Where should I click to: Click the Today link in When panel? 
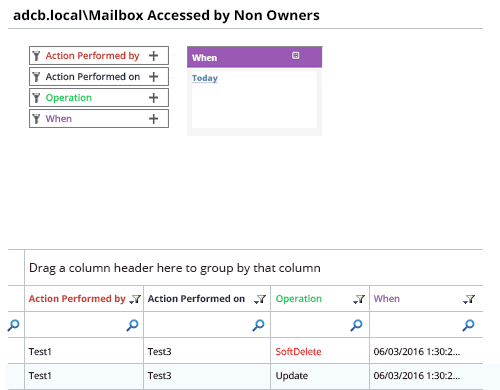pos(205,78)
